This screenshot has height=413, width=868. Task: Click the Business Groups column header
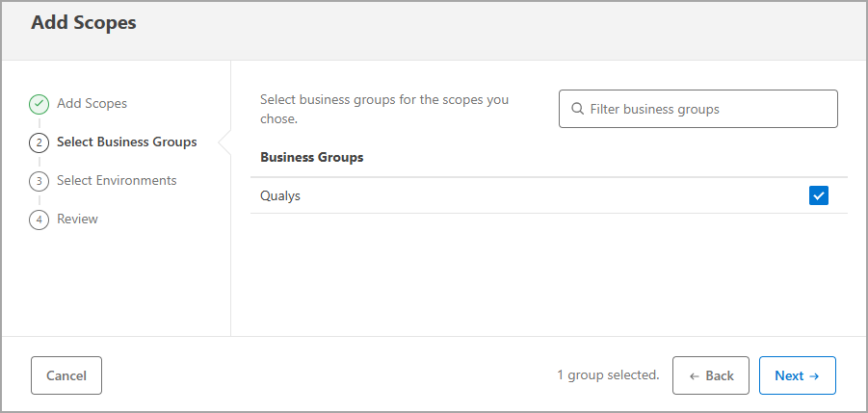tap(311, 157)
